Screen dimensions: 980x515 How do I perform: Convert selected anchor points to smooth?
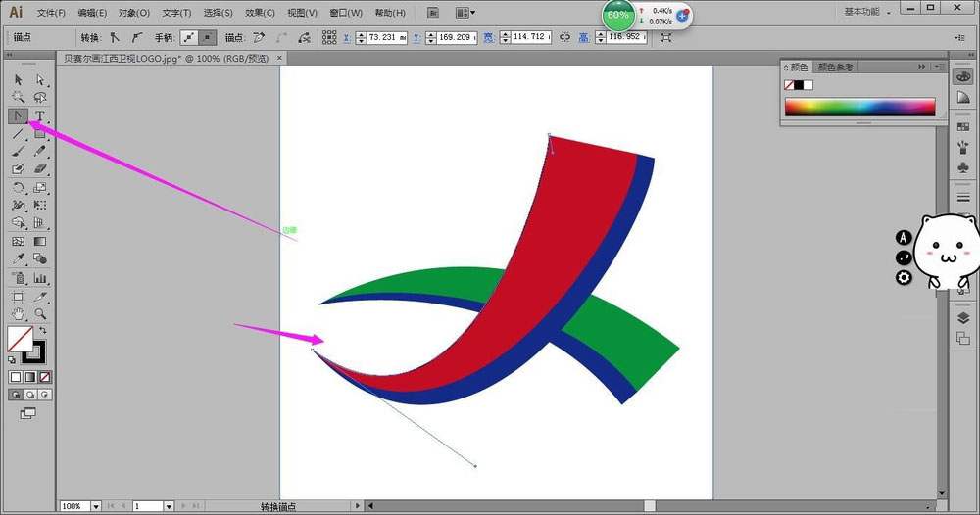[x=137, y=37]
